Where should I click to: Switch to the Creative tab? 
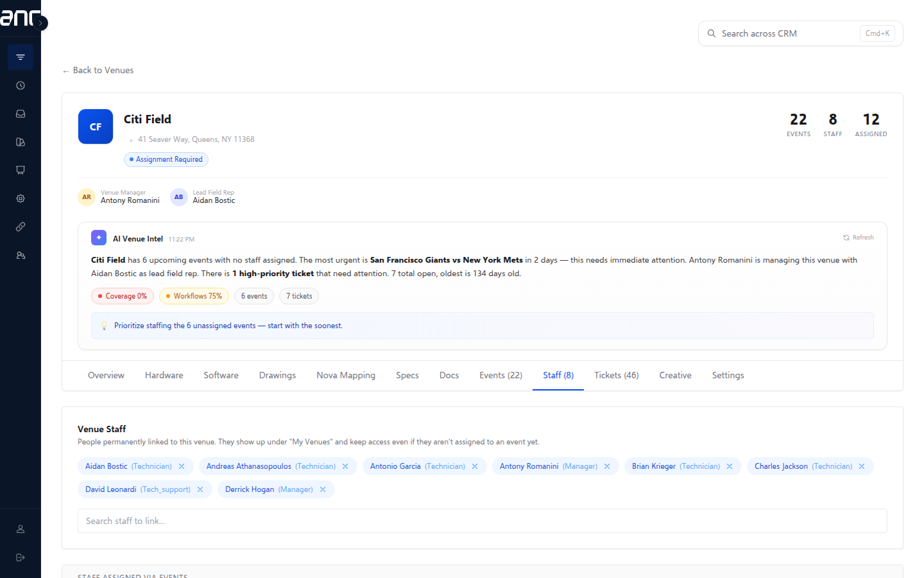tap(676, 375)
